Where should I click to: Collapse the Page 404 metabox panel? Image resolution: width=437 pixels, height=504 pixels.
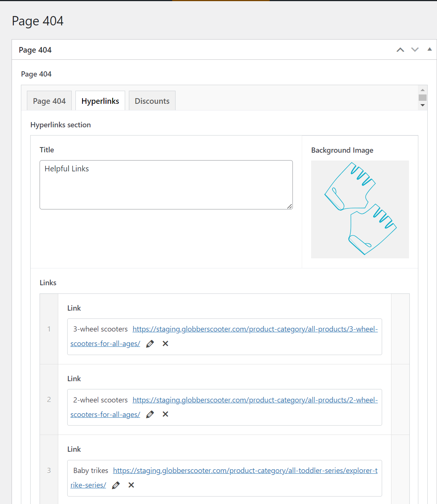pos(430,49)
